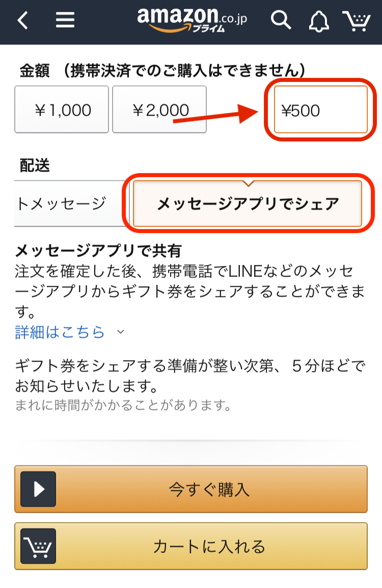Open the search magnifier icon

pyautogui.click(x=281, y=20)
